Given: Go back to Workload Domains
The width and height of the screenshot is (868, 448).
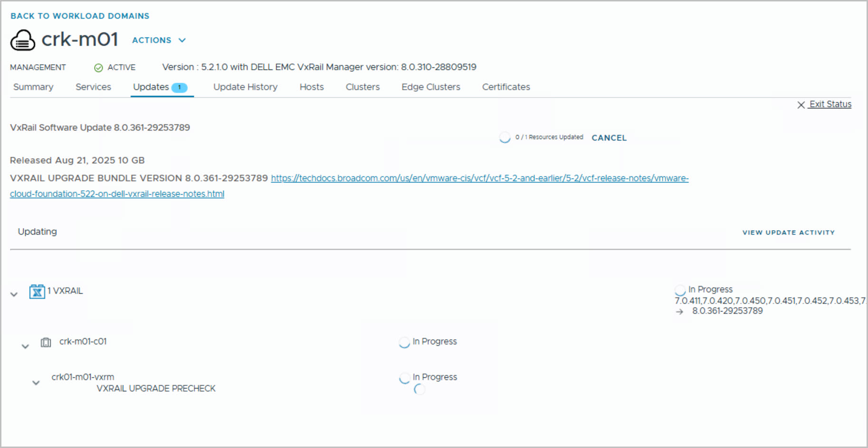Looking at the screenshot, I should [x=80, y=16].
